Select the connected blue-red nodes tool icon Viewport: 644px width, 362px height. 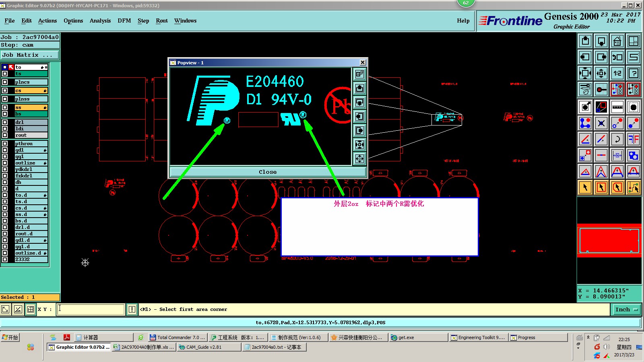585,123
